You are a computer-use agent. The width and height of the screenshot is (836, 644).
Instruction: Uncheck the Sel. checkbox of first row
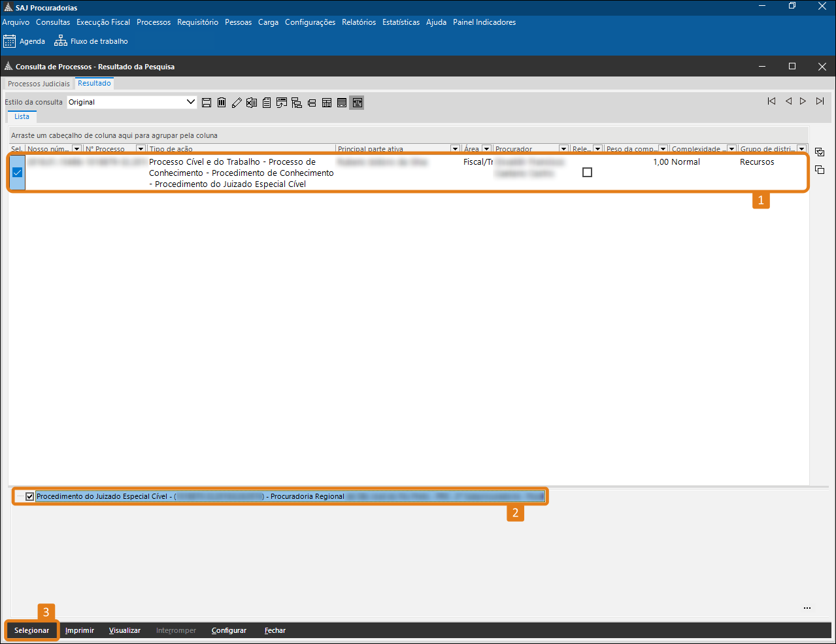(x=18, y=173)
